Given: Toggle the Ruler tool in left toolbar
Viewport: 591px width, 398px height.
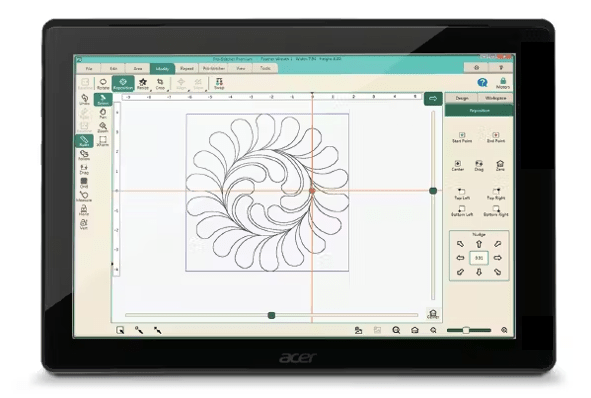Looking at the screenshot, I should 84,141.
